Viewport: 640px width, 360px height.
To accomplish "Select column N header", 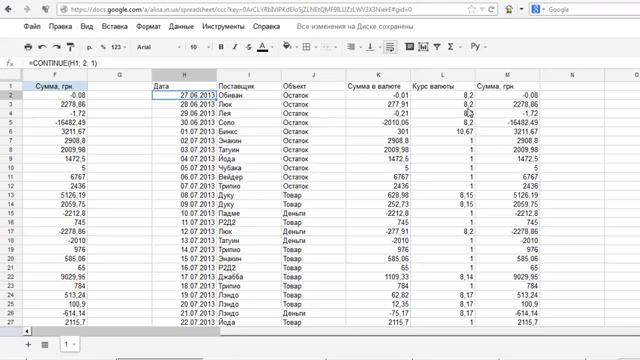I will [572, 75].
